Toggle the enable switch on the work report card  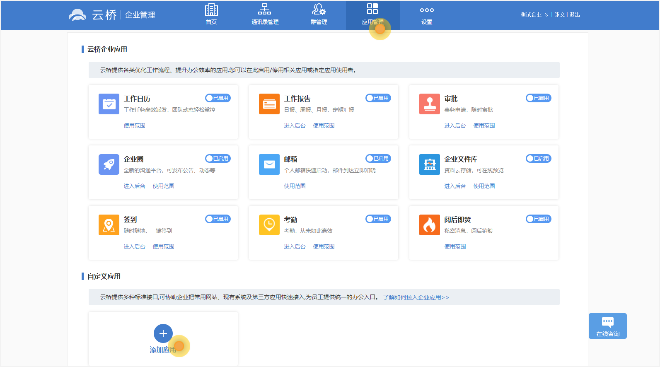(378, 98)
